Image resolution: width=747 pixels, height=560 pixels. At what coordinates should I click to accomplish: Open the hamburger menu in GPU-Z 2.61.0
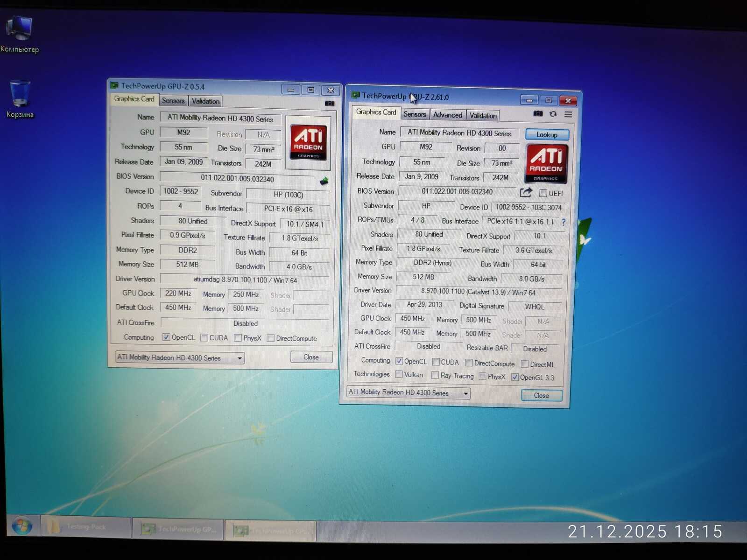click(x=568, y=114)
